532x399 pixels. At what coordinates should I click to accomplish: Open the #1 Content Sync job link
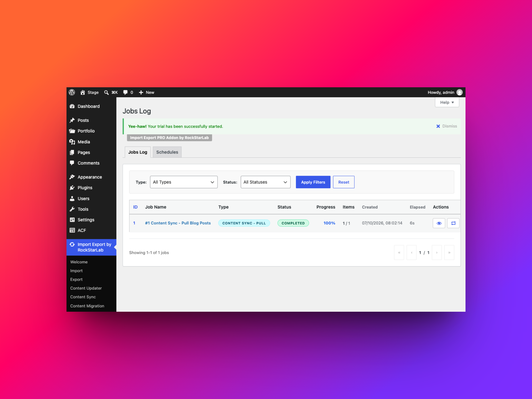(x=178, y=223)
